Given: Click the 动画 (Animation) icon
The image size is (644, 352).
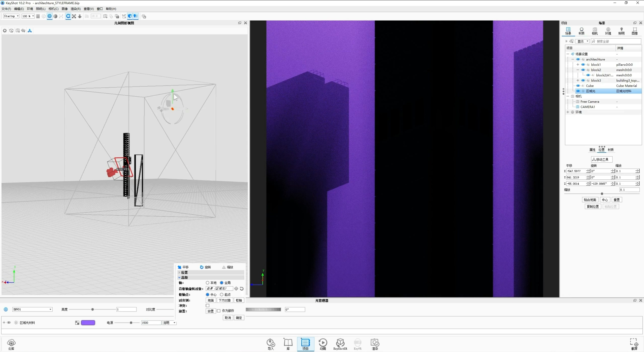Looking at the screenshot, I should pos(323,343).
